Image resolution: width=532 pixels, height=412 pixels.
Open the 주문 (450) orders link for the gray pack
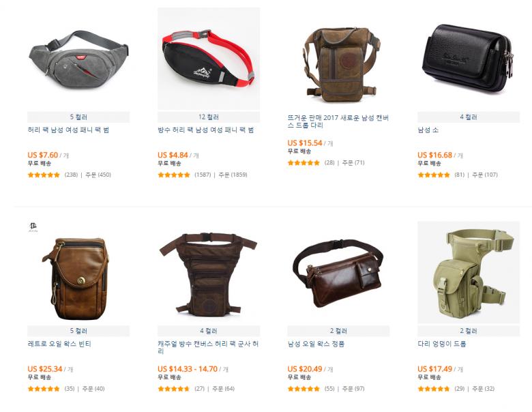point(98,175)
